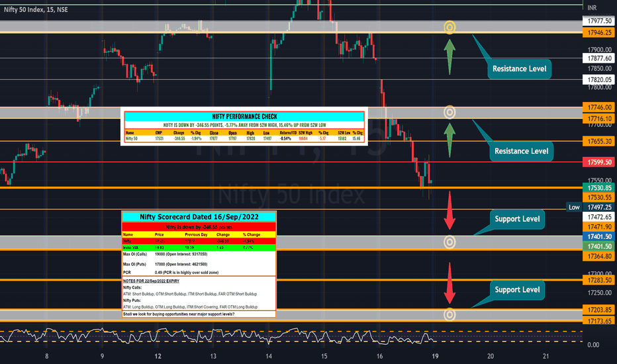Click the target circle in the 17401.50 support zone
Viewport: 617px width, 364px height.
pos(450,242)
